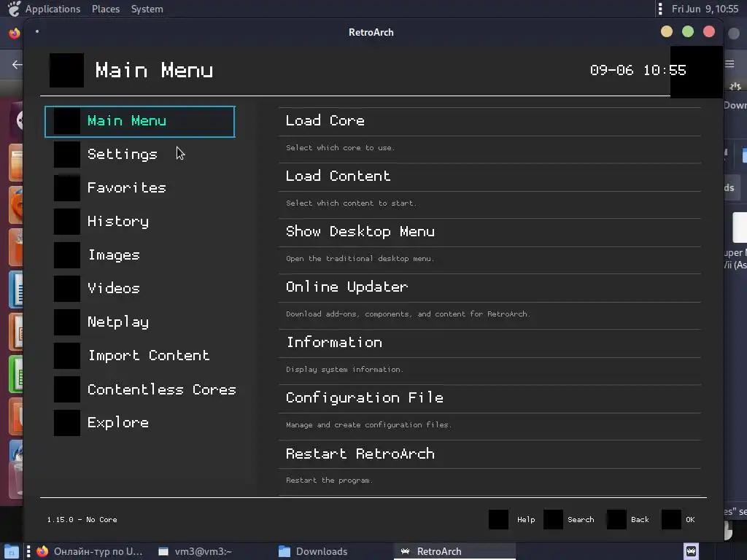Click 'Restart the program.' description
Screen dimensions: 747x560
pos(329,481)
